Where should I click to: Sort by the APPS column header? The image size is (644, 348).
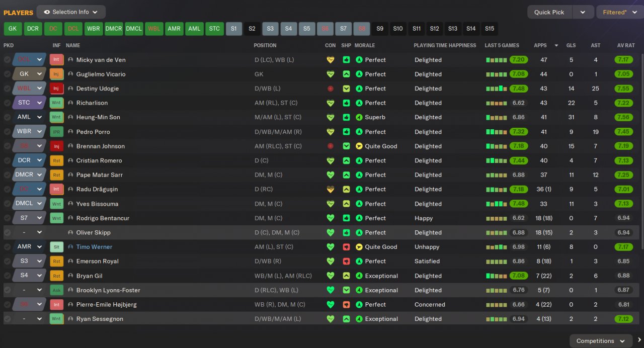point(540,45)
